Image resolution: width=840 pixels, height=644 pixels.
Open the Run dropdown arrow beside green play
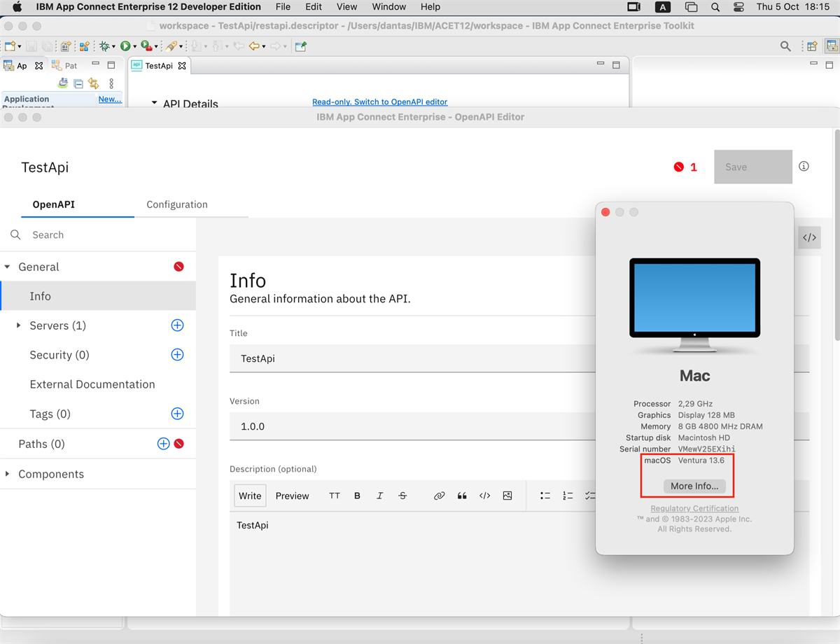[134, 47]
